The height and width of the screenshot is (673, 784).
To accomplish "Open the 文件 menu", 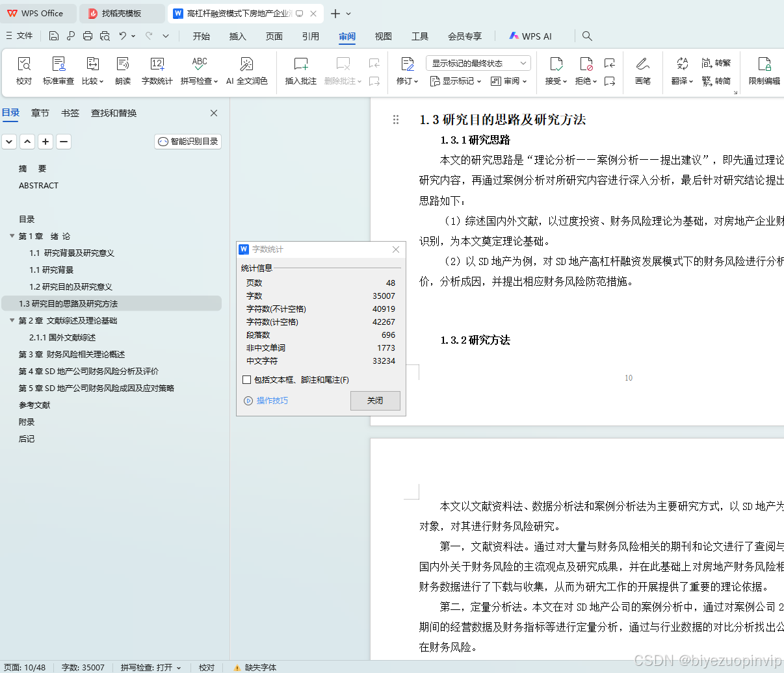I will [x=20, y=36].
